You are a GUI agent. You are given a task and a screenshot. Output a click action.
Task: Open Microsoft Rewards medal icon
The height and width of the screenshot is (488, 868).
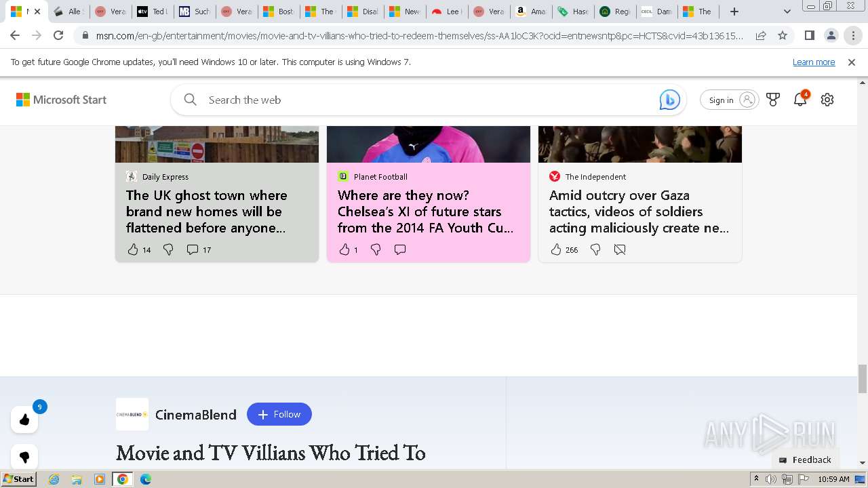[773, 100]
